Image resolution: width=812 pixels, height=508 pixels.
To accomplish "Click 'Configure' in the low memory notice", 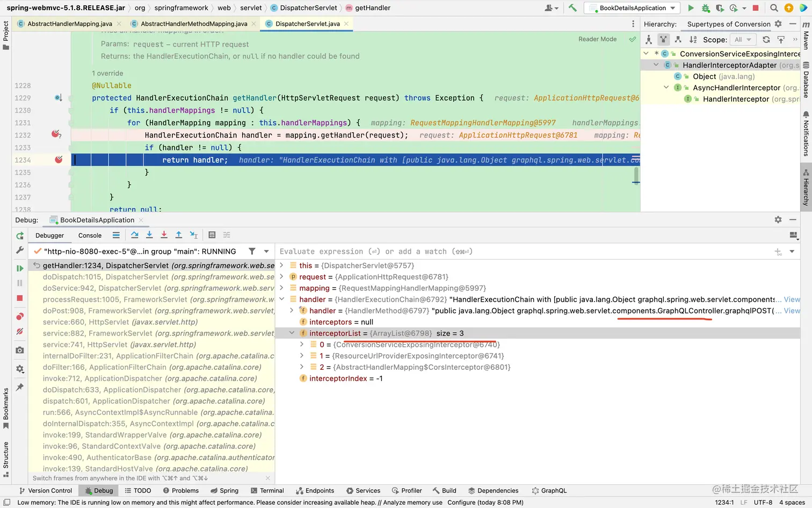I will tap(461, 503).
